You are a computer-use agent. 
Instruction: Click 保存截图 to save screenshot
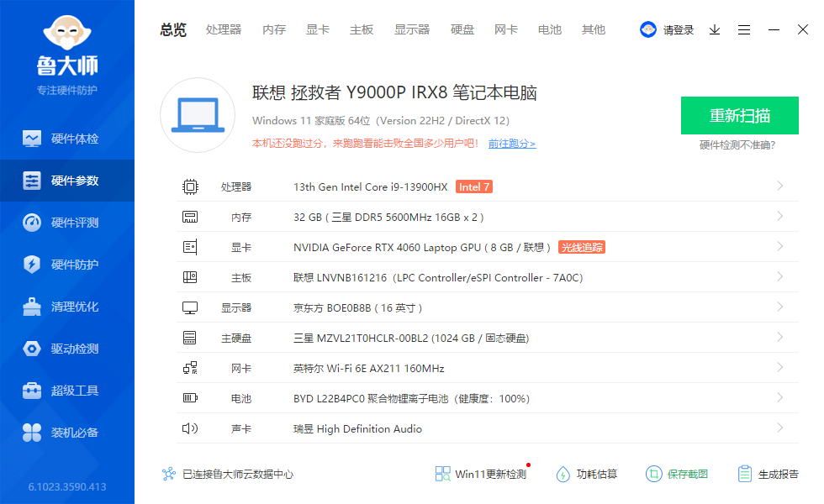677,474
